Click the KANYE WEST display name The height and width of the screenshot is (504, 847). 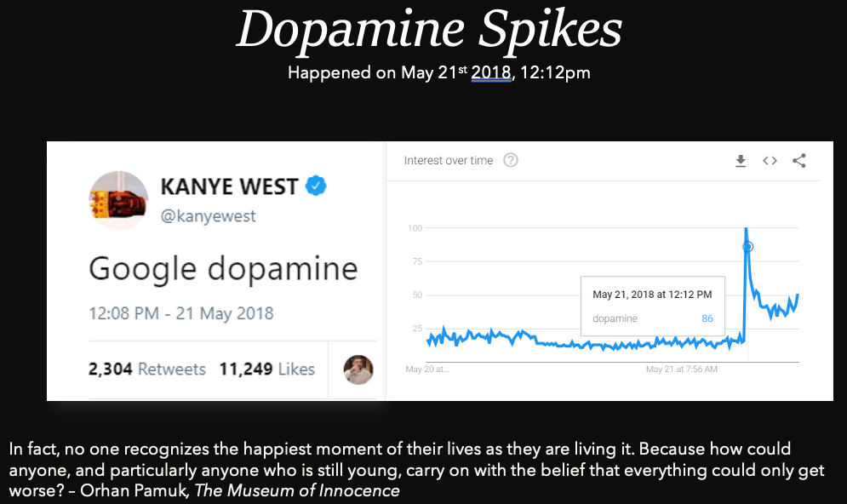point(229,186)
